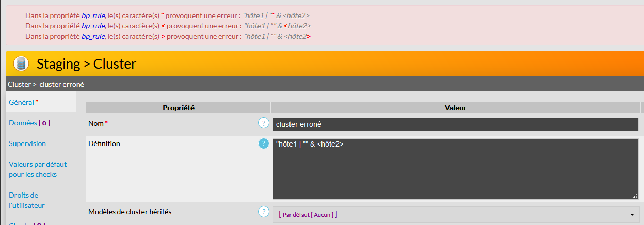This screenshot has width=644, height=225.
Task: Click the Valeur column header
Action: 455,108
